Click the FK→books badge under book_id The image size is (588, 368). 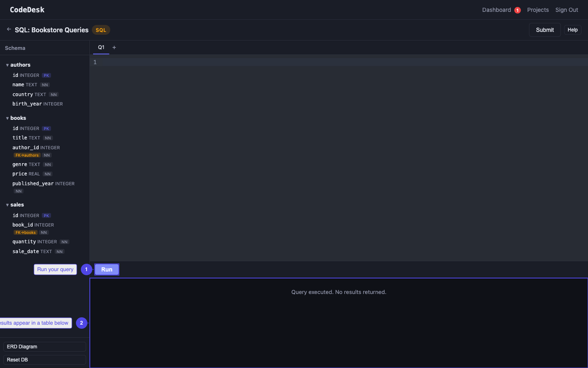(x=25, y=232)
